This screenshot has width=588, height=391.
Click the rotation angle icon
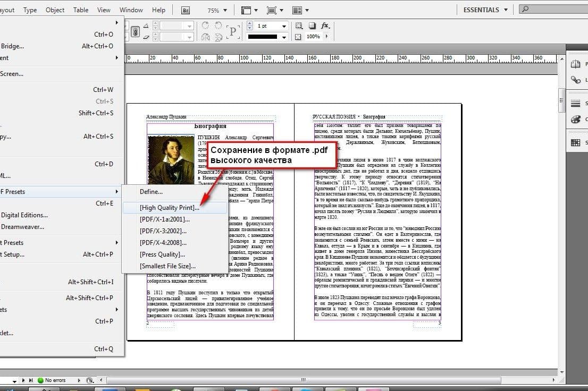146,26
